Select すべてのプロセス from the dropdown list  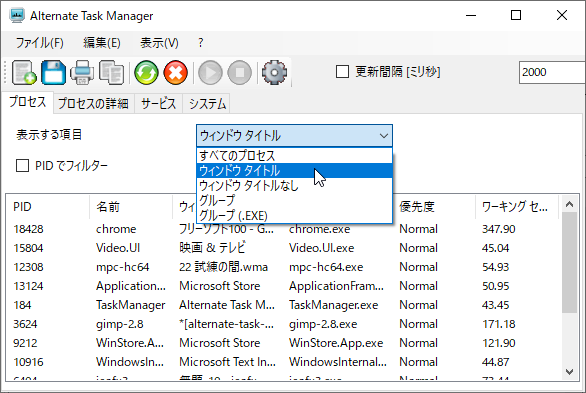tap(294, 155)
